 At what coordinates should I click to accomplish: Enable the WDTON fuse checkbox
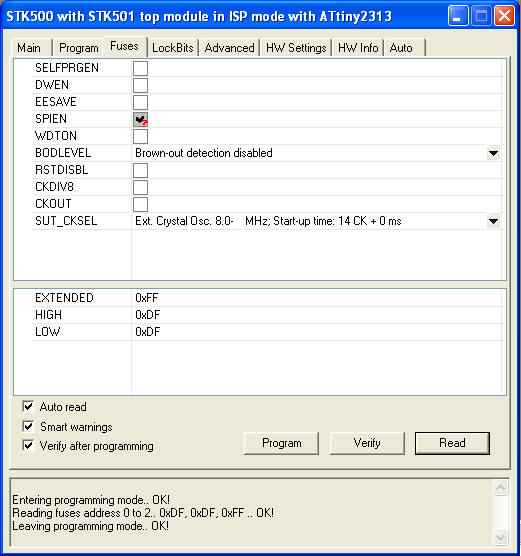pos(140,136)
